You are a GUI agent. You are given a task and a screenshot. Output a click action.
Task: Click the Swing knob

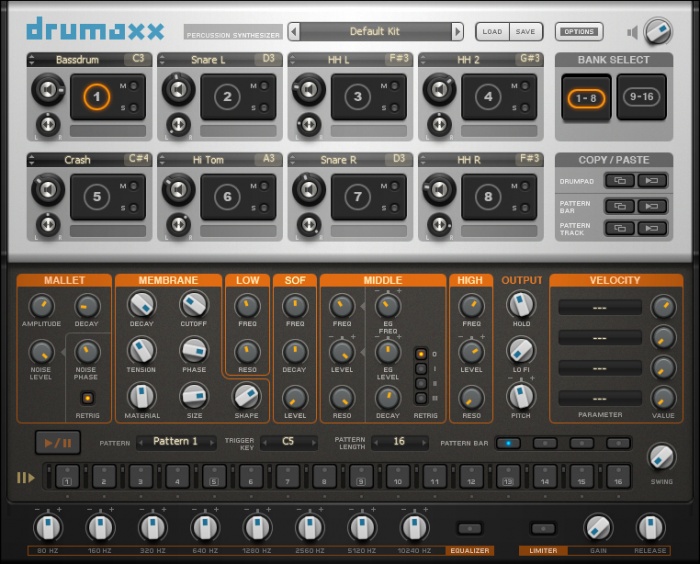tap(662, 458)
